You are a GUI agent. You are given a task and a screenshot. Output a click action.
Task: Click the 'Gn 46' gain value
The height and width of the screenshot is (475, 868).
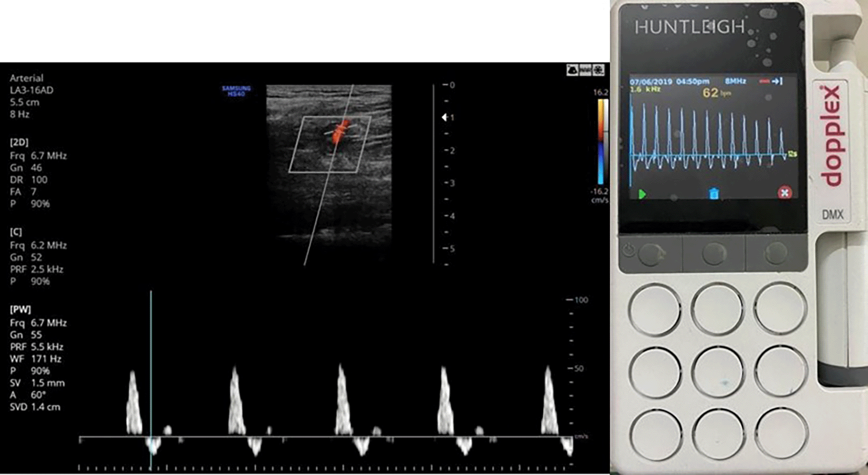26,168
